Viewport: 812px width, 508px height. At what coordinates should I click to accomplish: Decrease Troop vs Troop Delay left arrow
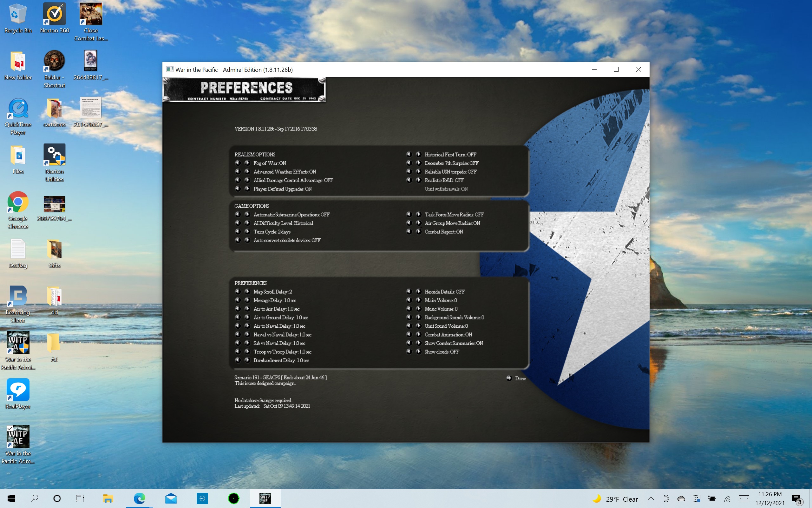tap(238, 351)
